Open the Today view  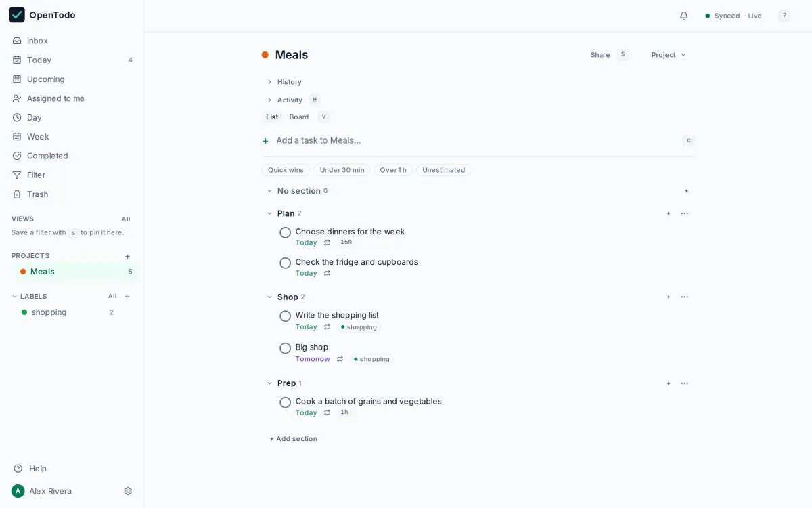[72, 60]
